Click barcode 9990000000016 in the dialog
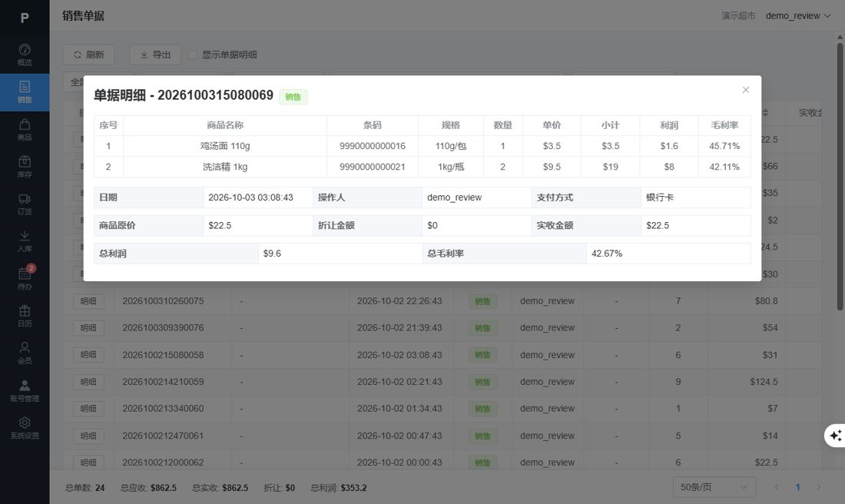Image resolution: width=845 pixels, height=504 pixels. coord(373,146)
